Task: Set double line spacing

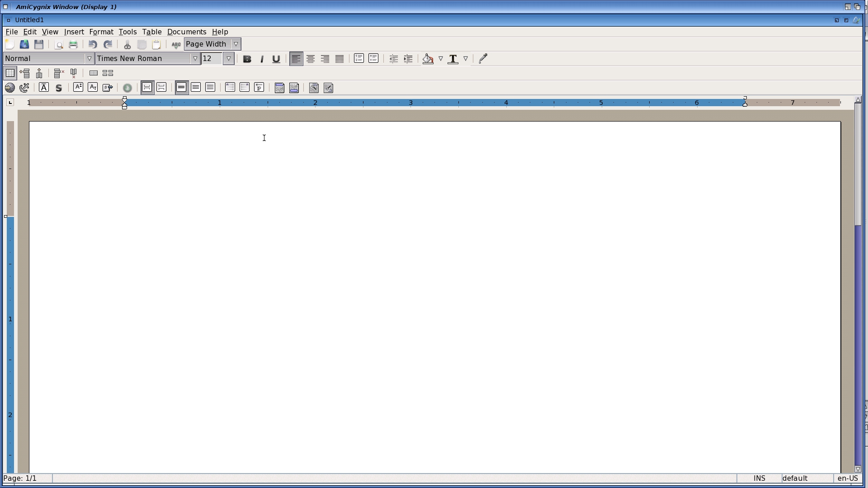Action: coord(210,88)
